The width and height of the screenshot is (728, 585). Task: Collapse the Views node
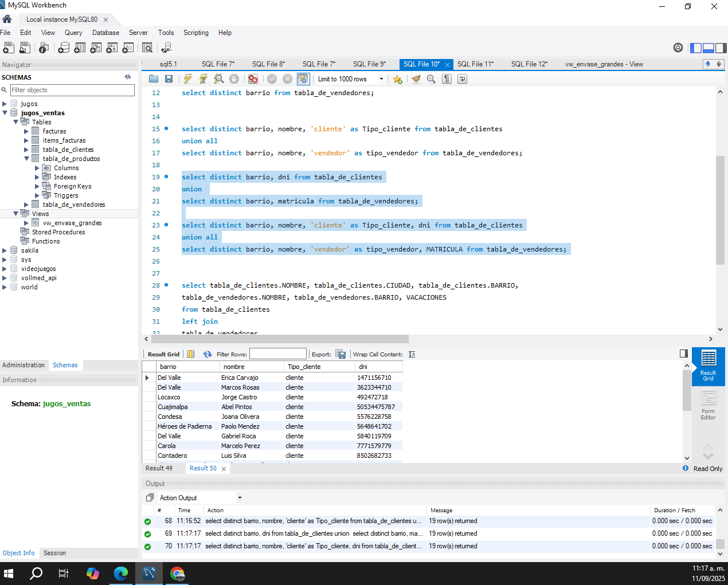[x=15, y=214]
